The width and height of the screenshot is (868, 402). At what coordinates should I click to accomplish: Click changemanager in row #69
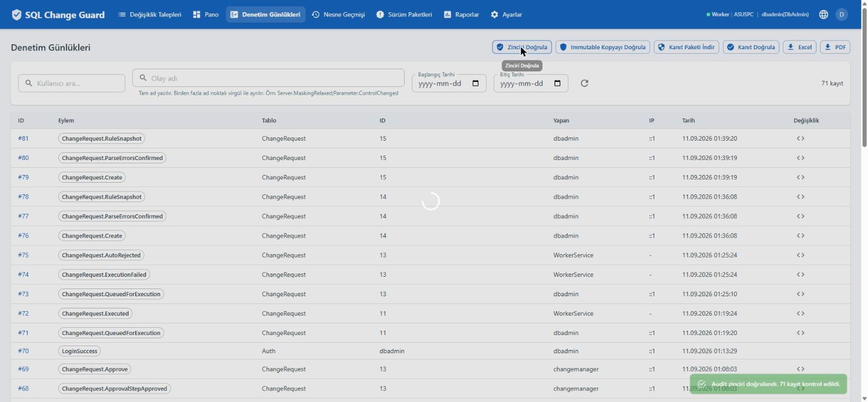[x=576, y=369]
